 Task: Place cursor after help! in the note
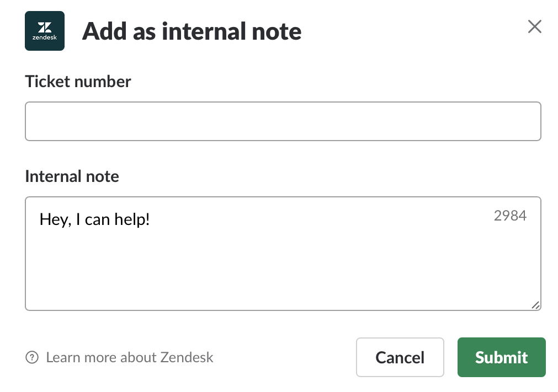click(152, 219)
